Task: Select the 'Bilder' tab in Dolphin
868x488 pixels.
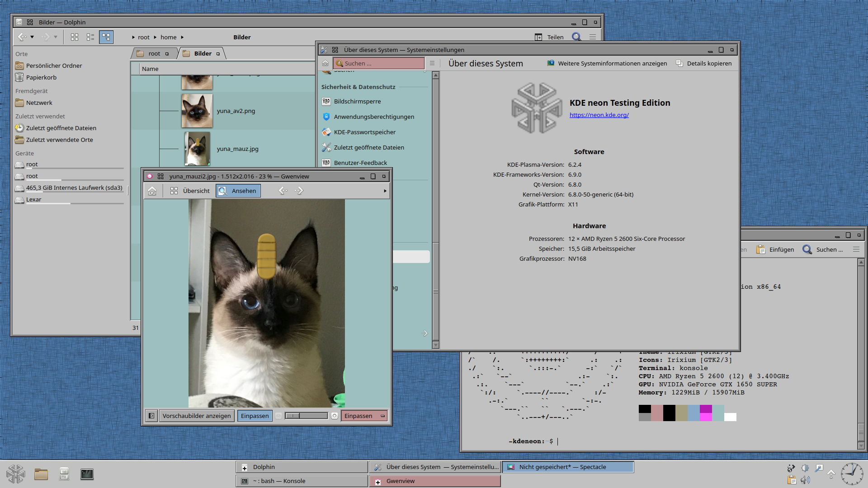Action: click(203, 53)
